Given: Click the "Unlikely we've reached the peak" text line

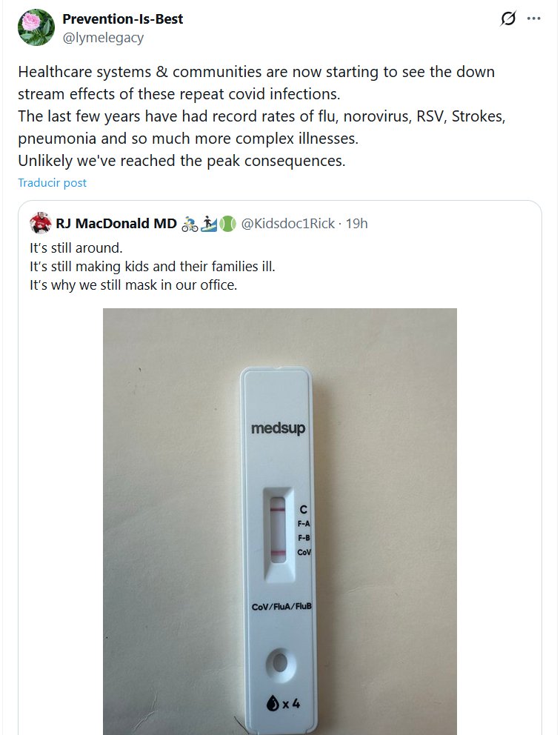Looking at the screenshot, I should coord(181,160).
